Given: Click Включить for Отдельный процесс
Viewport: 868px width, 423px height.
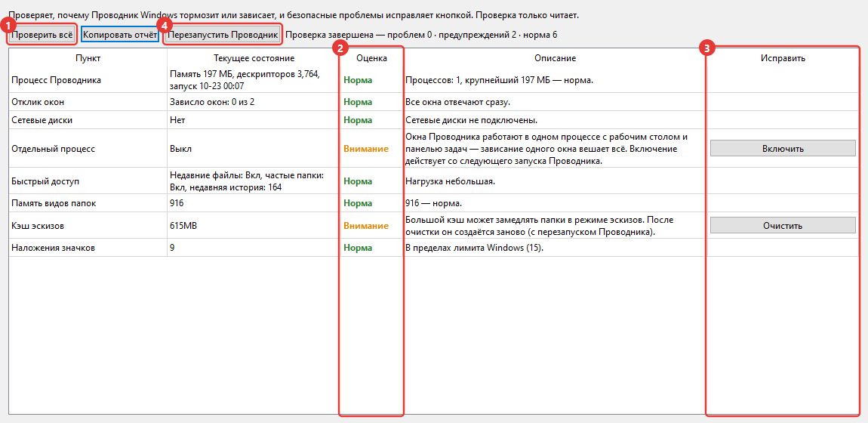Looking at the screenshot, I should point(783,148).
